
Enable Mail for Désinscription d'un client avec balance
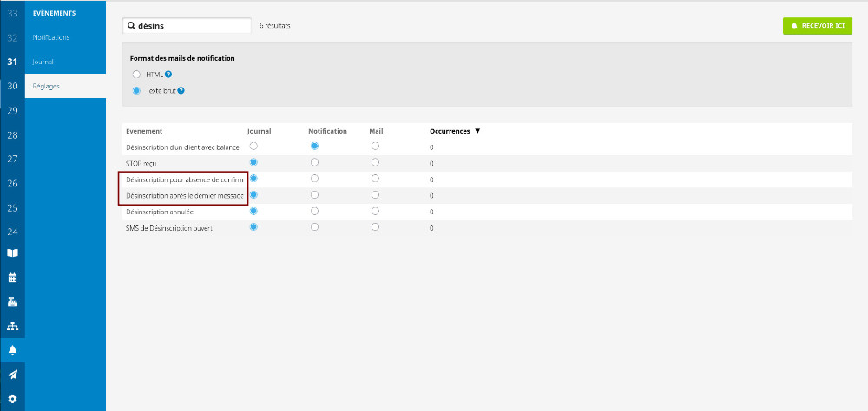point(375,146)
